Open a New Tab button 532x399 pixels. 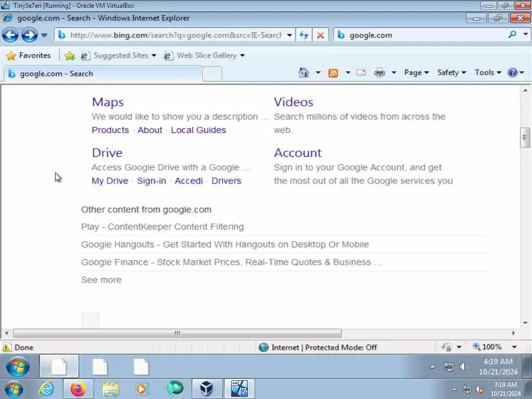click(212, 74)
